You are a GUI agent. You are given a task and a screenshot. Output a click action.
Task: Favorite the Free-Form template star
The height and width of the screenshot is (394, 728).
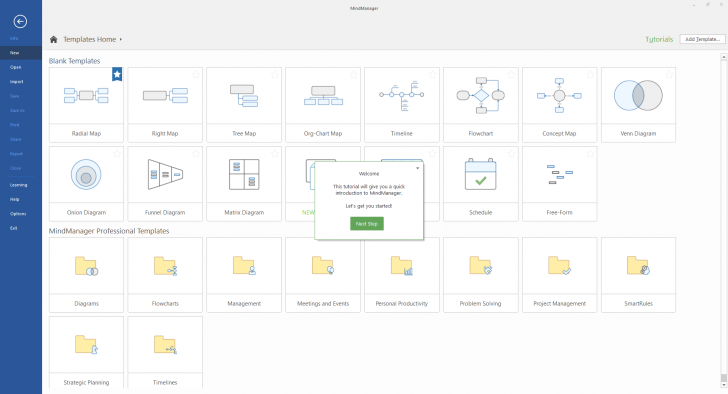click(x=591, y=153)
